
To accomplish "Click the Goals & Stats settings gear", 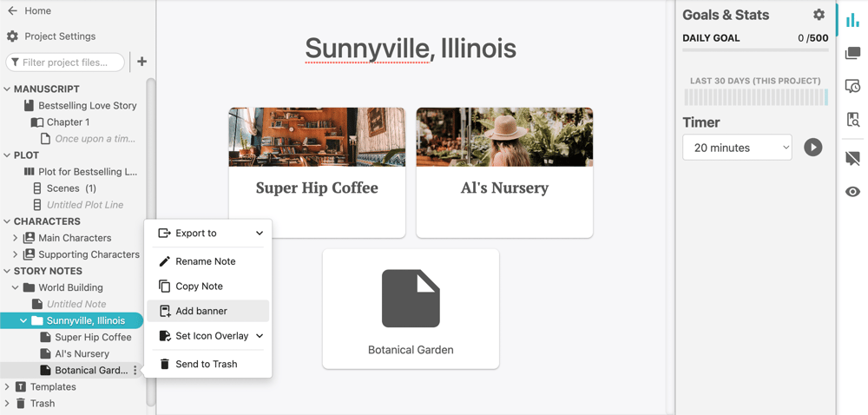I will pos(819,15).
